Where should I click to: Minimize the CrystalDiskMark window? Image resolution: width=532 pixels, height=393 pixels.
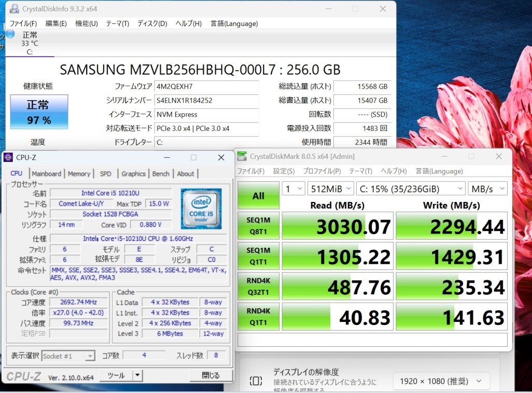pyautogui.click(x=444, y=156)
